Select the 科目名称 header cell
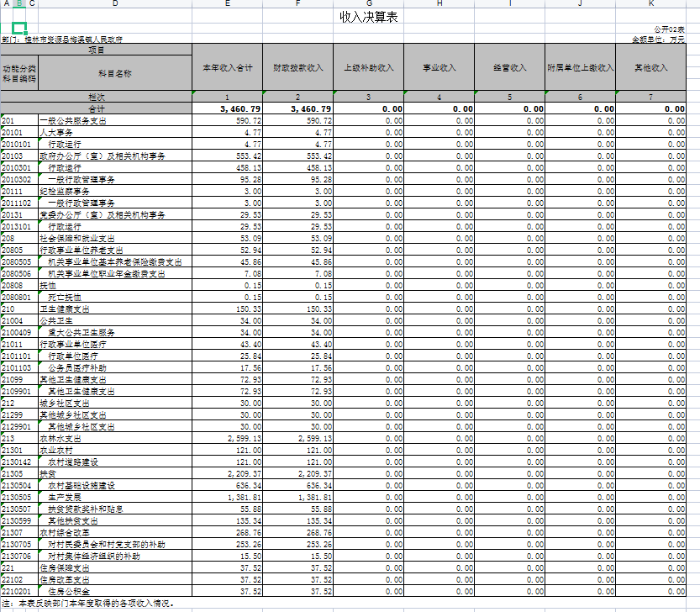 (114, 73)
